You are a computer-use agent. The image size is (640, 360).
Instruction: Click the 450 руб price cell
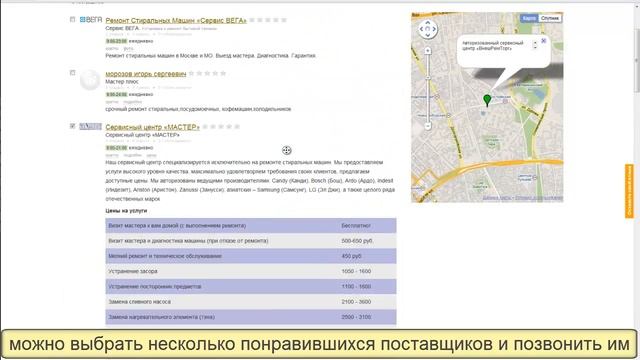tap(351, 256)
